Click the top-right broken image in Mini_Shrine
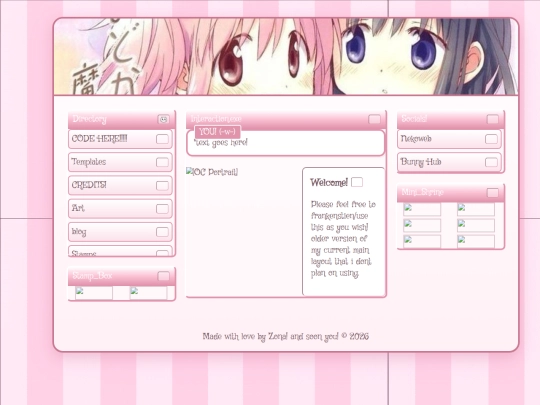This screenshot has width=540, height=405. pyautogui.click(x=476, y=209)
